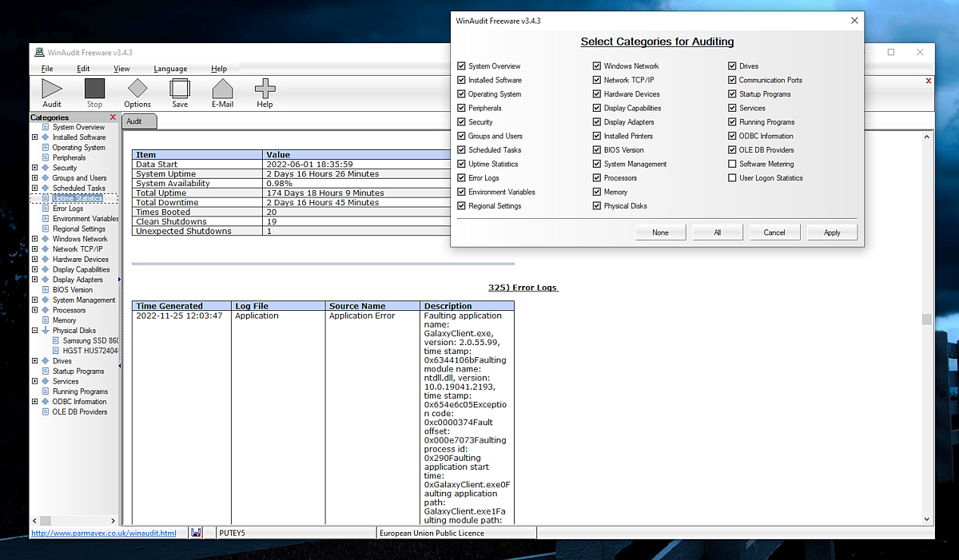
Task: Click the WinAudit app icon in title bar
Action: 40,53
